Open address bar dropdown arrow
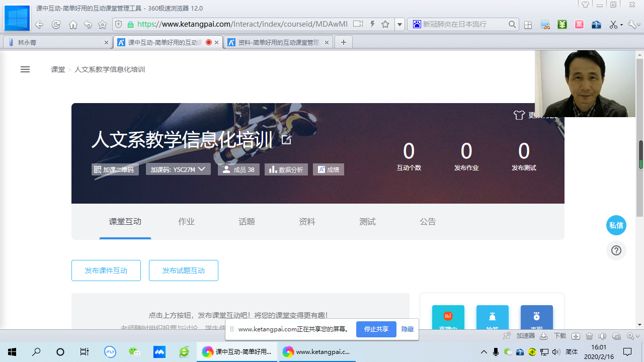 (x=399, y=24)
